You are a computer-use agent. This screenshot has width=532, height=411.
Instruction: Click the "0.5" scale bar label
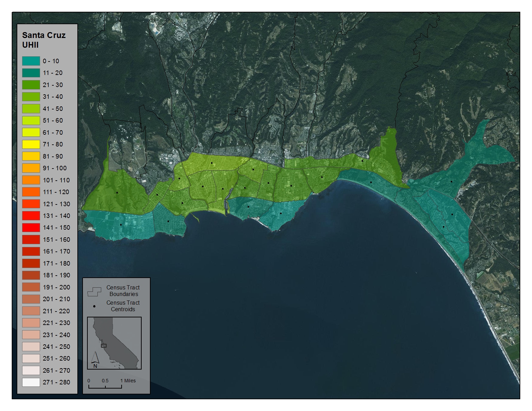[105, 381]
